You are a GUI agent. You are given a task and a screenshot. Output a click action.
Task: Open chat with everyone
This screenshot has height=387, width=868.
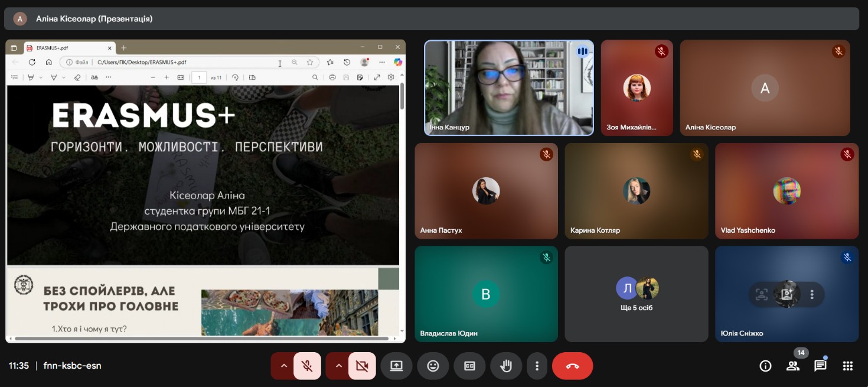(820, 366)
